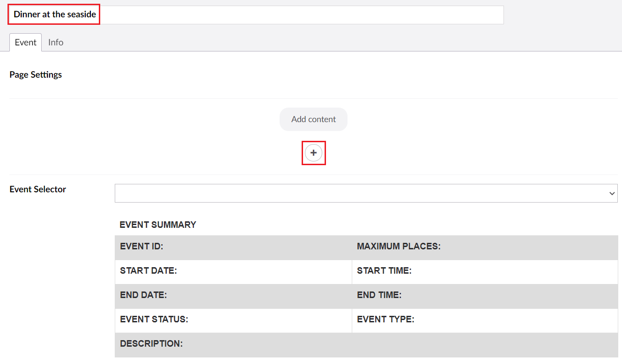
Task: Select the DESCRIPTION row
Action: click(x=365, y=344)
